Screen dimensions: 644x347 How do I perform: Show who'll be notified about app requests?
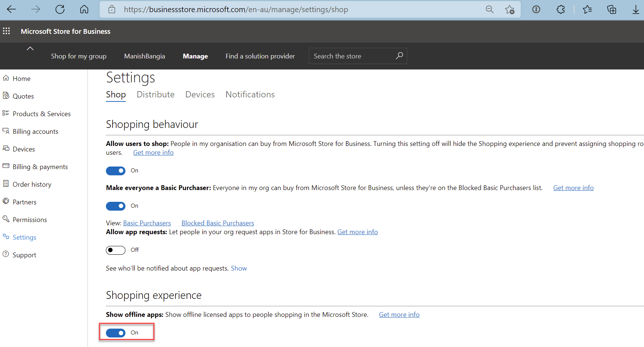pyautogui.click(x=239, y=268)
